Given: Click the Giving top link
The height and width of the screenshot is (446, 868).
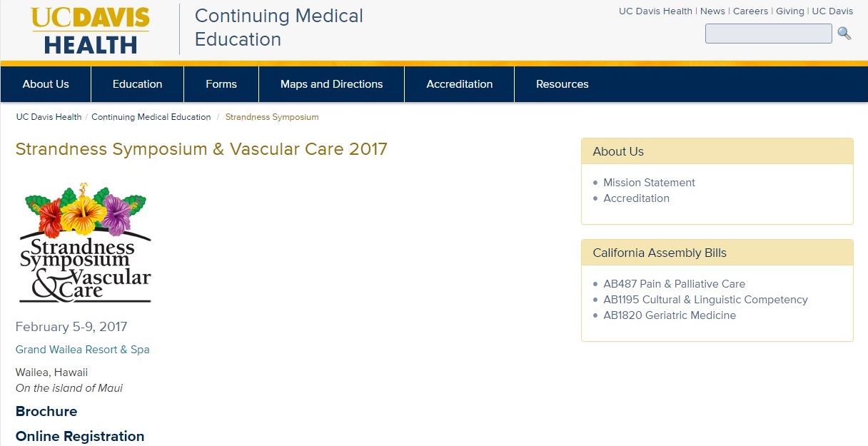Looking at the screenshot, I should (790, 11).
